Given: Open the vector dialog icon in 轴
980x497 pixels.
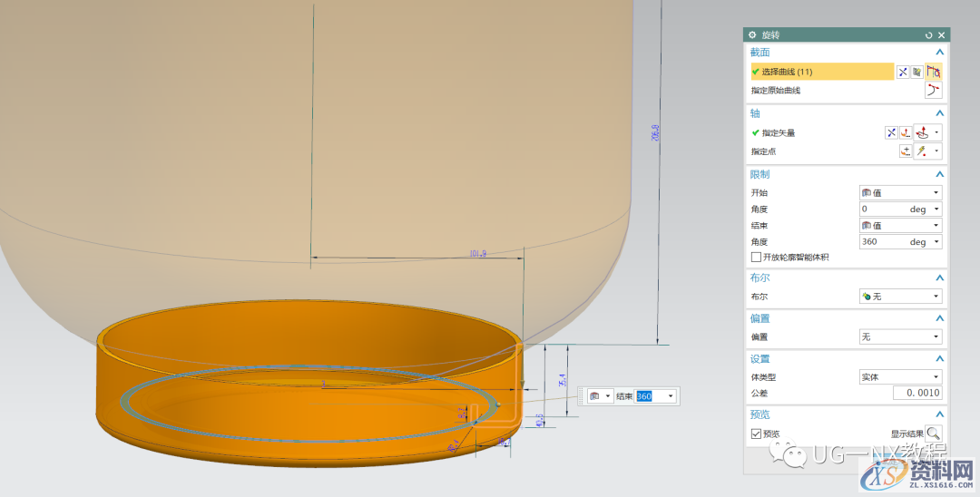Looking at the screenshot, I should 907,132.
